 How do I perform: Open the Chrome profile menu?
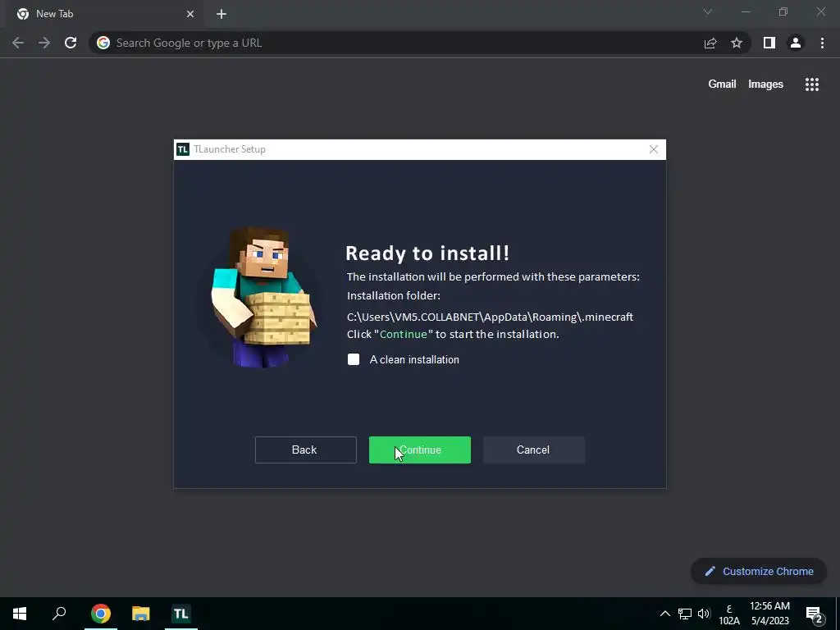pyautogui.click(x=796, y=43)
